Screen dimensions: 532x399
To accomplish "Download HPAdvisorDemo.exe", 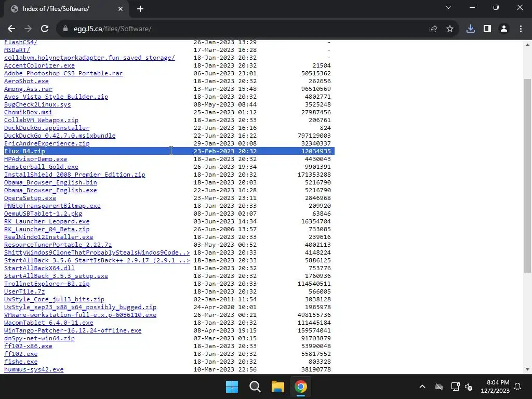I will [36, 159].
